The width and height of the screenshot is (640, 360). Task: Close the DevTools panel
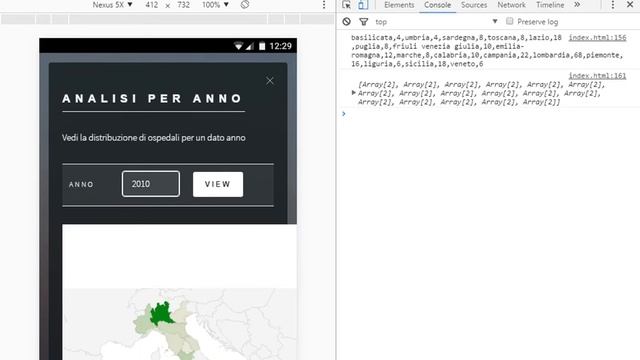(x=630, y=4)
